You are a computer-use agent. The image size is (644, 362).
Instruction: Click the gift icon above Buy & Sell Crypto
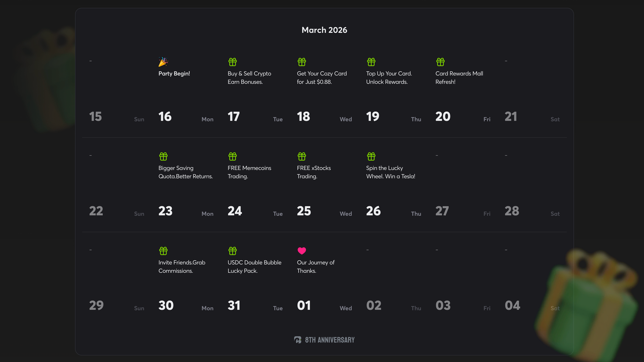(x=232, y=62)
